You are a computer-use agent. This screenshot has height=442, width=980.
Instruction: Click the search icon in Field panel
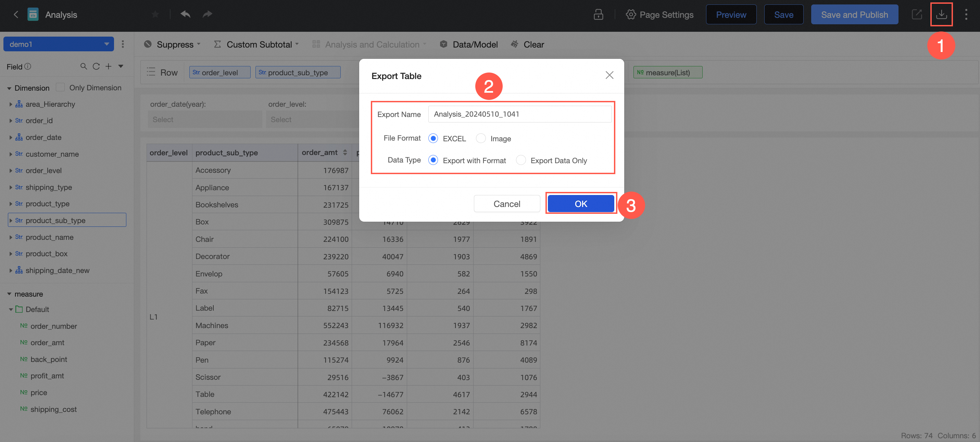pos(83,66)
